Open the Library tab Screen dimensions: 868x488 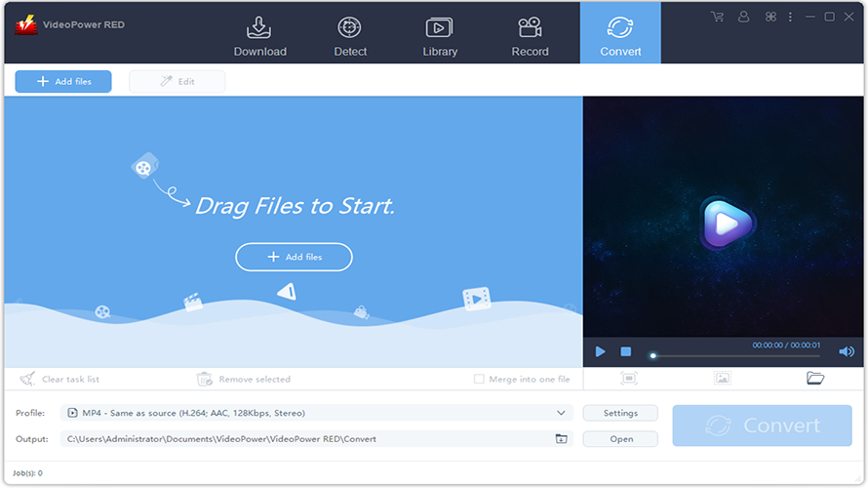click(x=440, y=36)
